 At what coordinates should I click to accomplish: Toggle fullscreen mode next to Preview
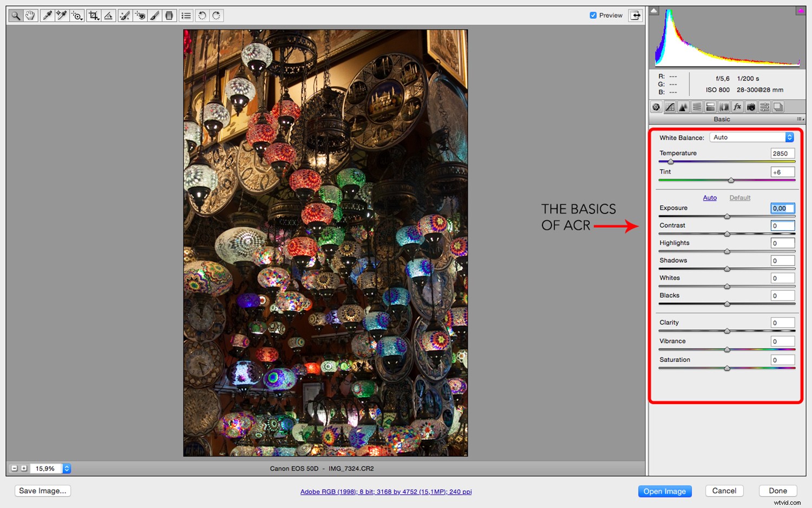coord(634,15)
